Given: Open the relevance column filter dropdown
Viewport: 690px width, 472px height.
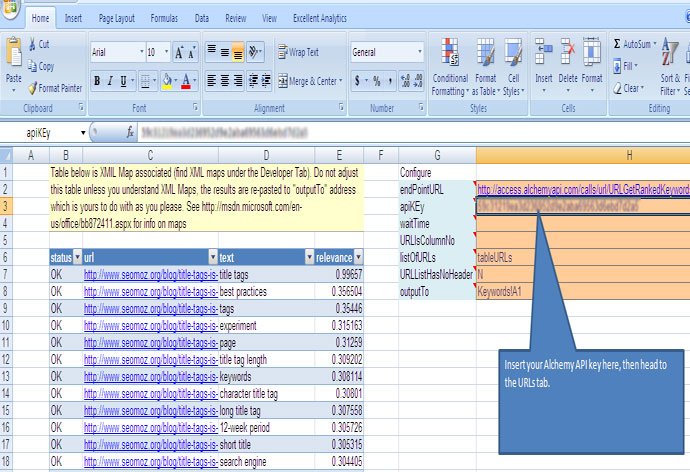Looking at the screenshot, I should tap(358, 257).
